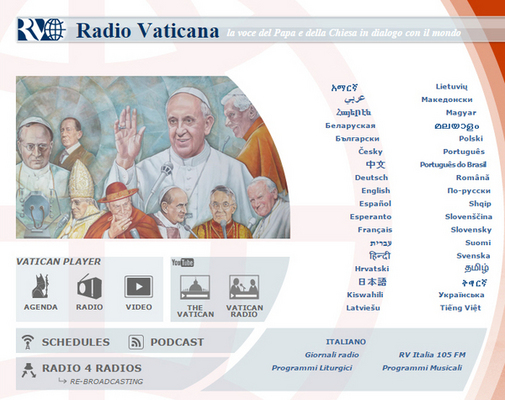Select Polski language
505x400 pixels.
tap(471, 139)
